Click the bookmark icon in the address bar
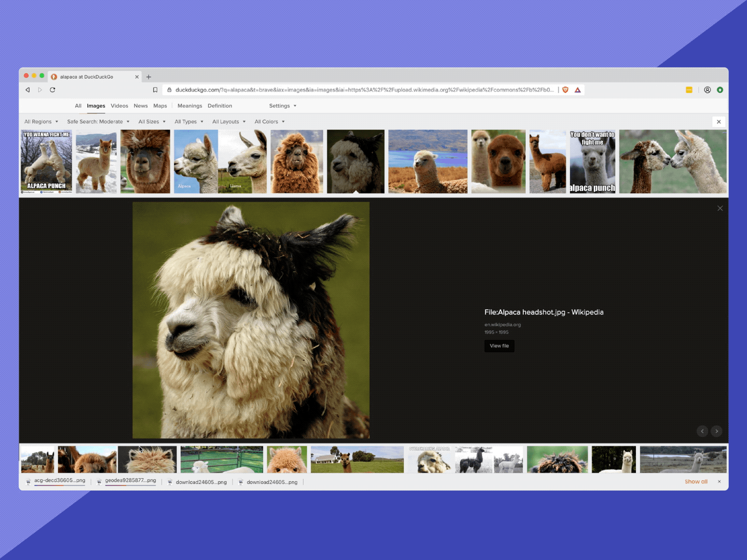This screenshot has height=560, width=747. point(155,90)
